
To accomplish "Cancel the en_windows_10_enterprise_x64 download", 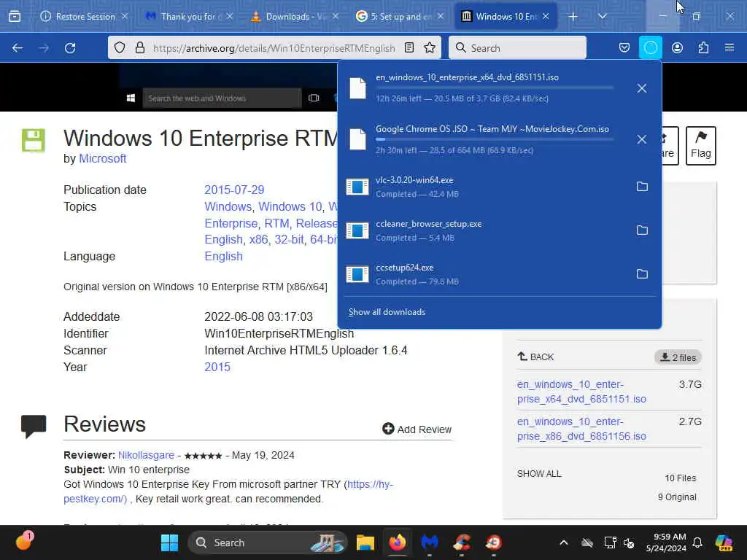I will (x=642, y=88).
